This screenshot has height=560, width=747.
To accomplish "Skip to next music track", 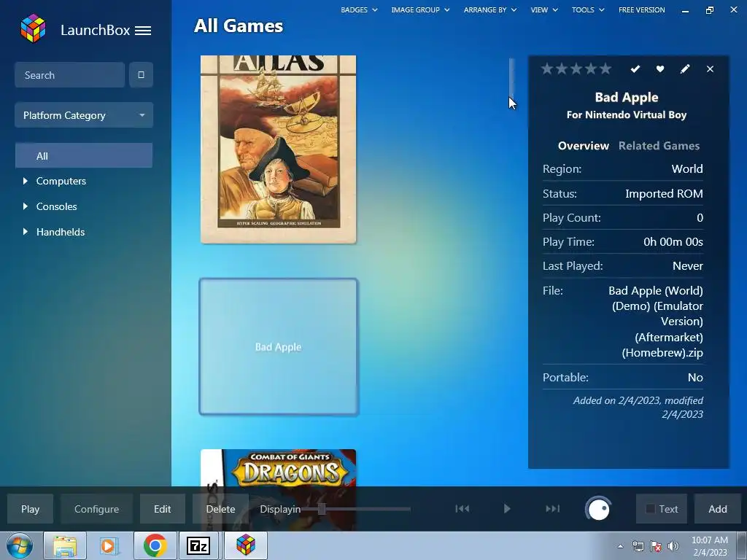I will pyautogui.click(x=552, y=508).
